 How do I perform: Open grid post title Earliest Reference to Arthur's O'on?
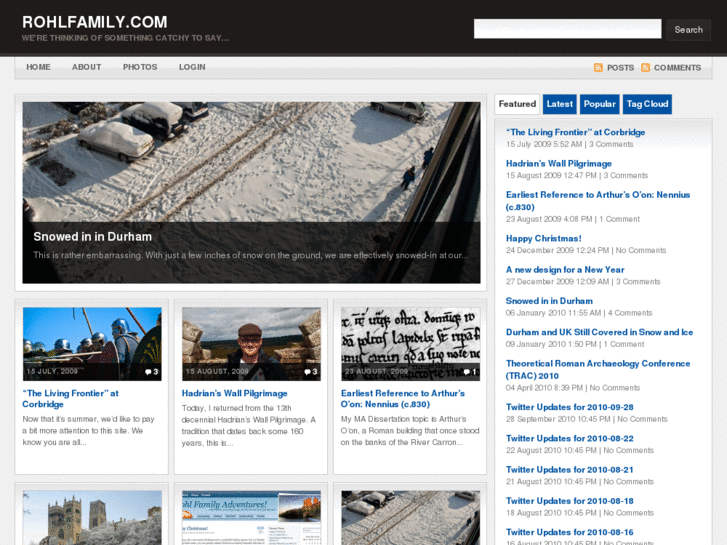(x=403, y=398)
